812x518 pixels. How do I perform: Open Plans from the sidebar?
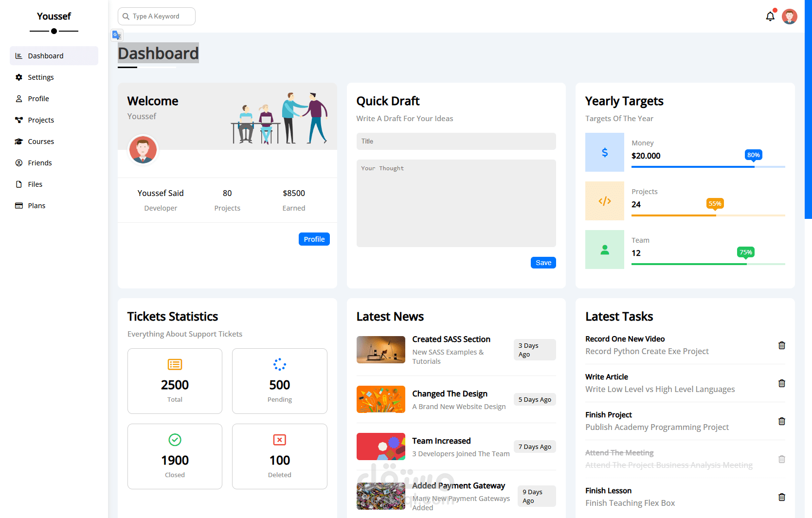[x=54, y=206]
